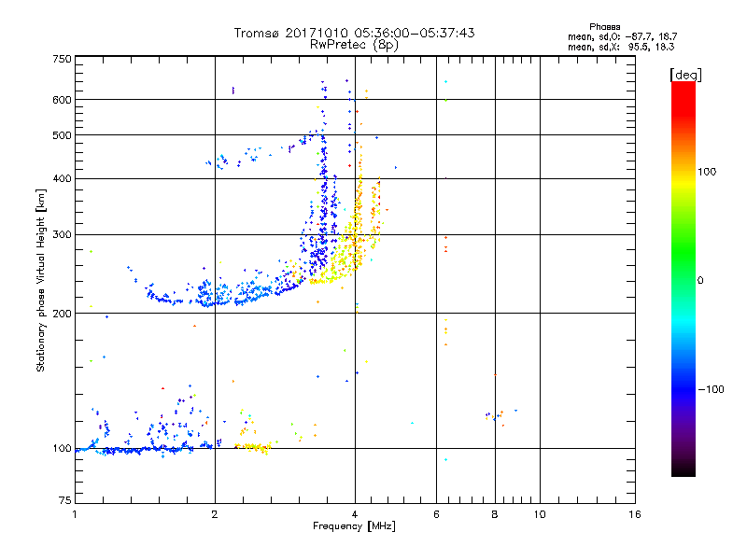Click the plot title 'Tromsø 20171010 05:36:00-05:37:43'

tap(354, 33)
